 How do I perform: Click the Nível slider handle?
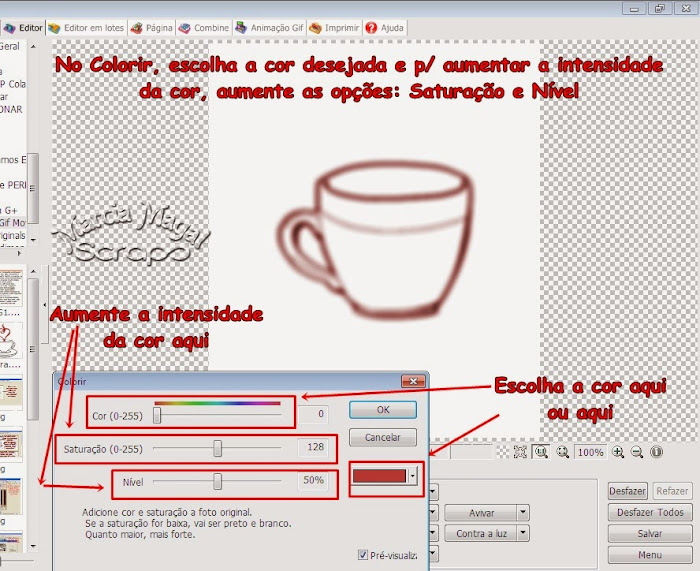[x=217, y=481]
